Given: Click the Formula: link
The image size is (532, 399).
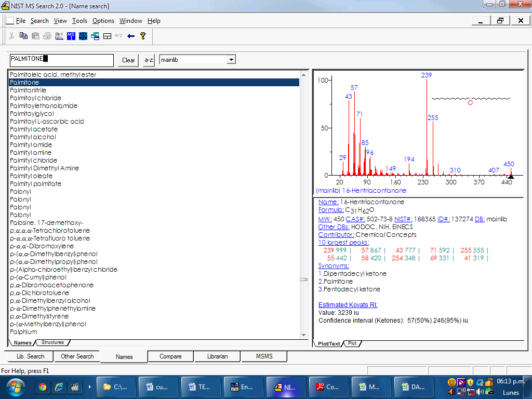Looking at the screenshot, I should (331, 210).
